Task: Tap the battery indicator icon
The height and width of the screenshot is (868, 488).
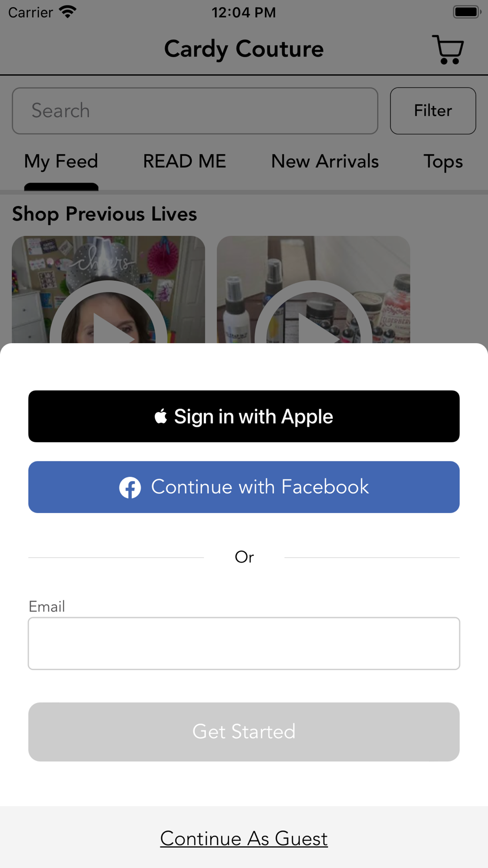Action: 467,12
